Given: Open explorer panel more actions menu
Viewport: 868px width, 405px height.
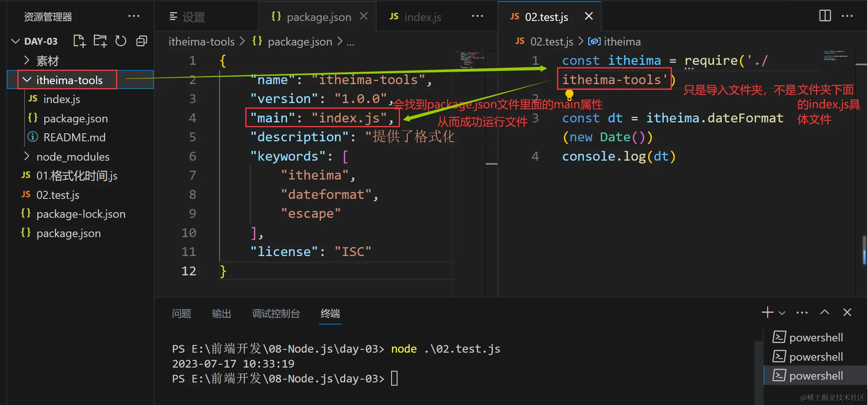Looking at the screenshot, I should pos(134,17).
